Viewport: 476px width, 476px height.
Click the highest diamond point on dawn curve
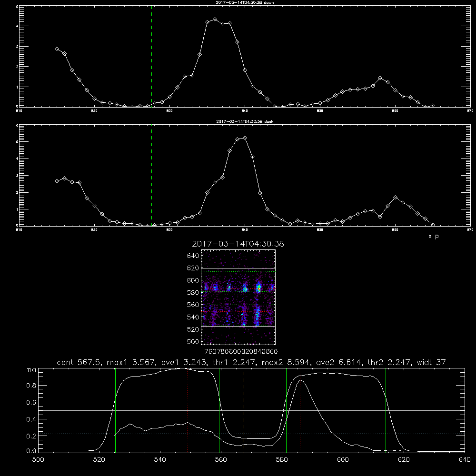(215, 20)
